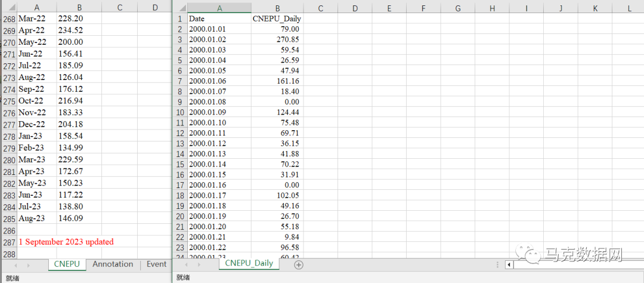
Task: Click value 146.09 in left window
Action: [x=79, y=219]
